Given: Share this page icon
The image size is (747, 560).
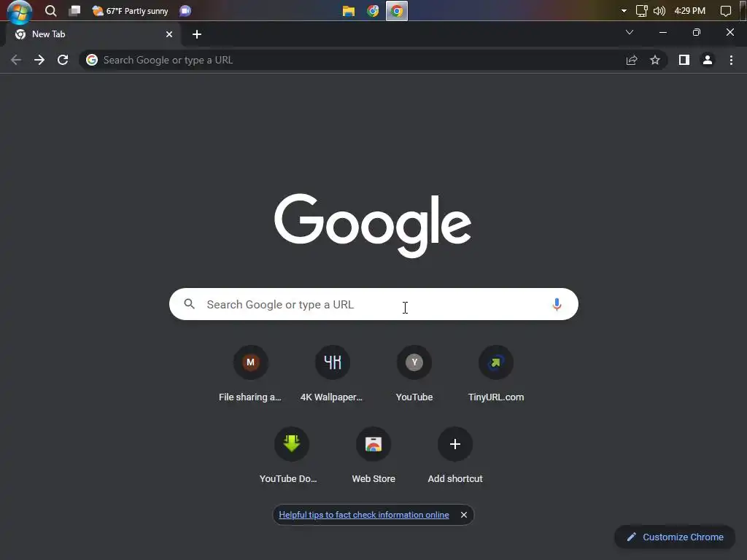Looking at the screenshot, I should point(632,60).
